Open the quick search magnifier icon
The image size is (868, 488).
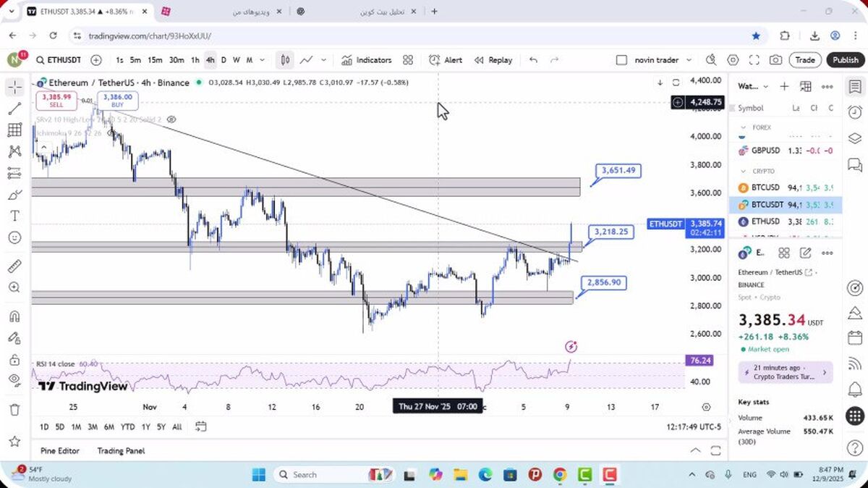(711, 60)
